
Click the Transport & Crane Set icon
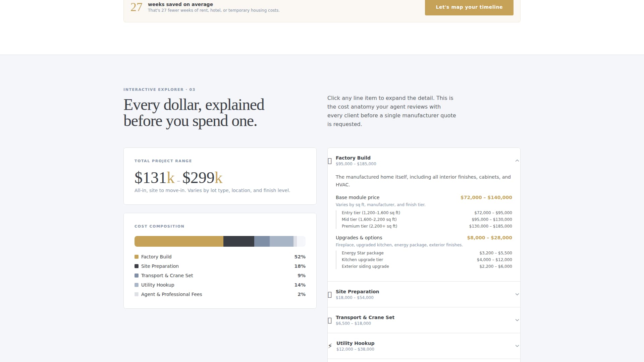coord(330,320)
